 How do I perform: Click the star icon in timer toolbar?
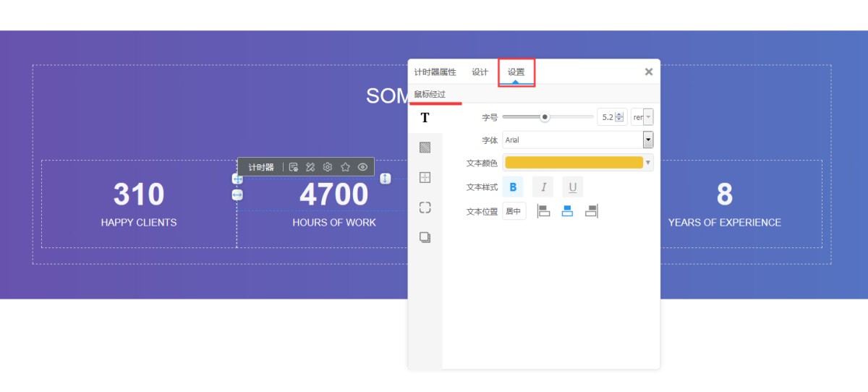345,167
